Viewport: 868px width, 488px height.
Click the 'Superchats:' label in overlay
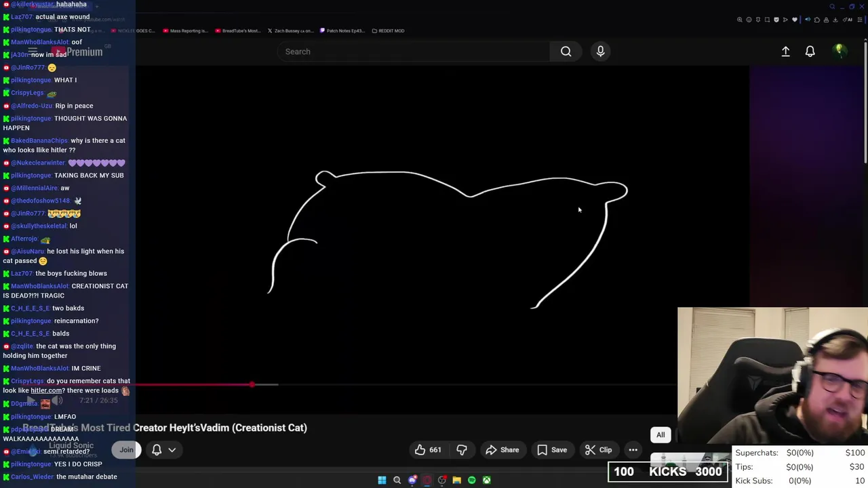757,453
